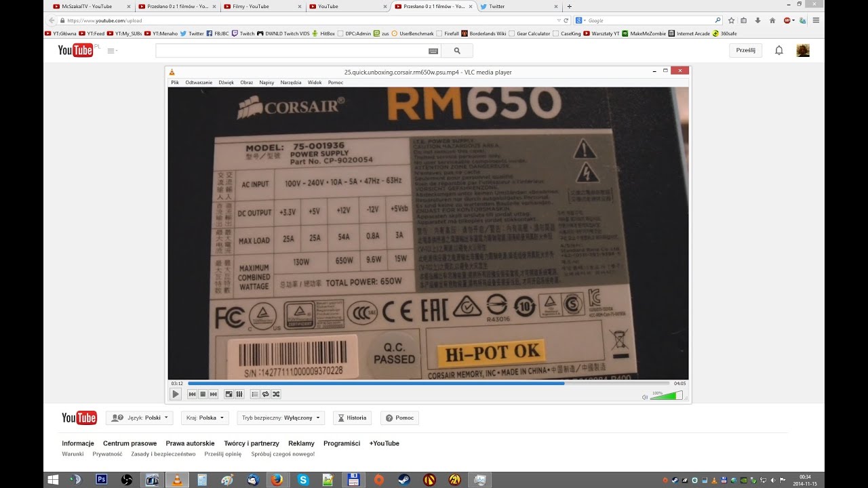
Task: Toggle shuffle playback in VLC
Action: pos(276,394)
